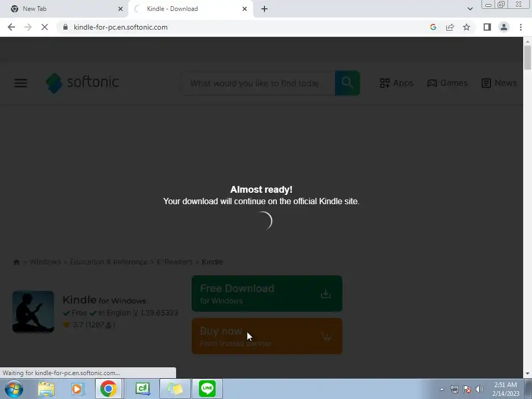The height and width of the screenshot is (399, 532).
Task: Open the E-Readers breadcrumb link
Action: pyautogui.click(x=175, y=262)
